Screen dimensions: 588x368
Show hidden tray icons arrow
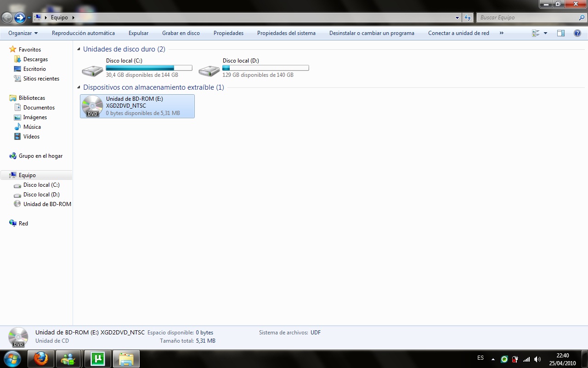493,359
